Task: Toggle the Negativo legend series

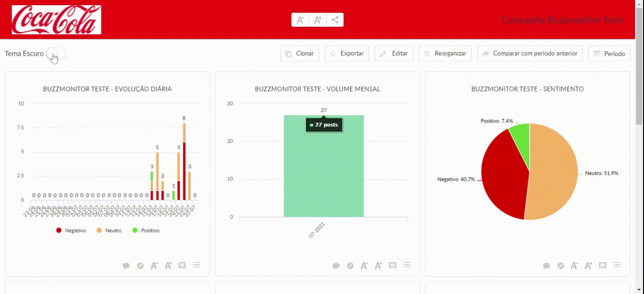Action: tap(71, 230)
